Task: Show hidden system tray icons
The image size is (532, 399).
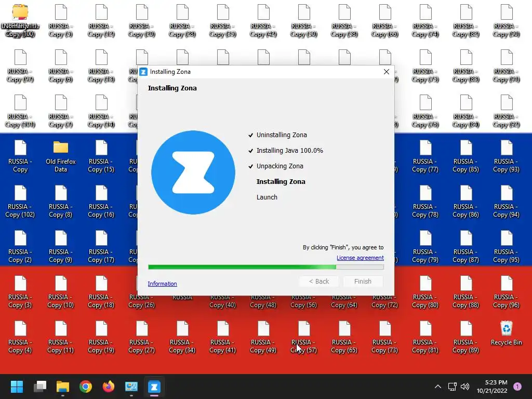Action: pyautogui.click(x=437, y=387)
